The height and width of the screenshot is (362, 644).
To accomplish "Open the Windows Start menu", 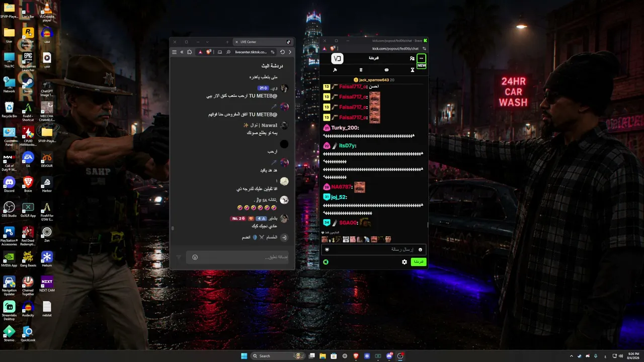I will [x=244, y=356].
